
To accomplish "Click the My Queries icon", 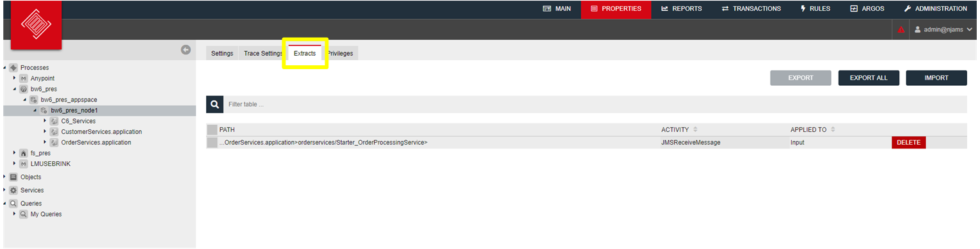I will 24,214.
